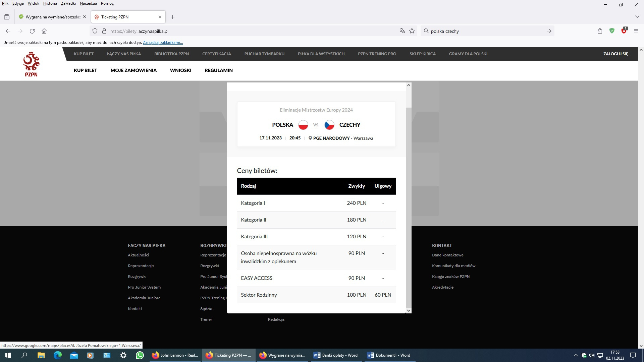Expand the list all tabs chevron
This screenshot has height=362, width=644.
(x=637, y=17)
